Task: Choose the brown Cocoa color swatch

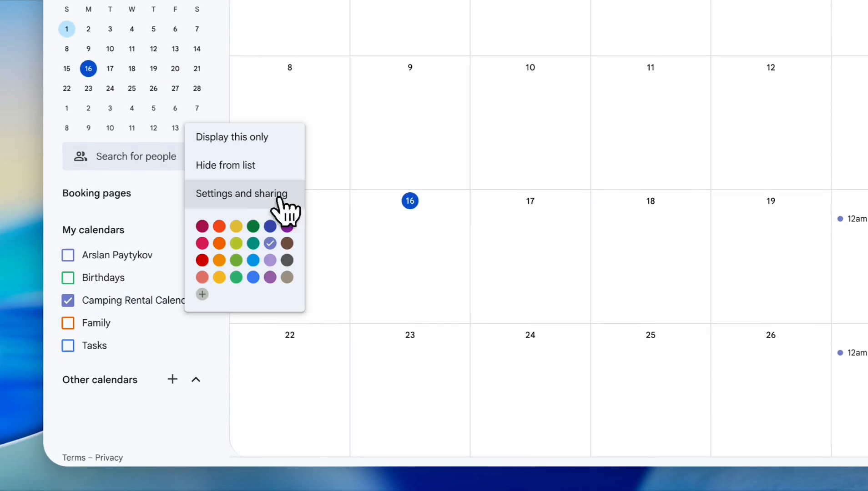Action: click(287, 243)
